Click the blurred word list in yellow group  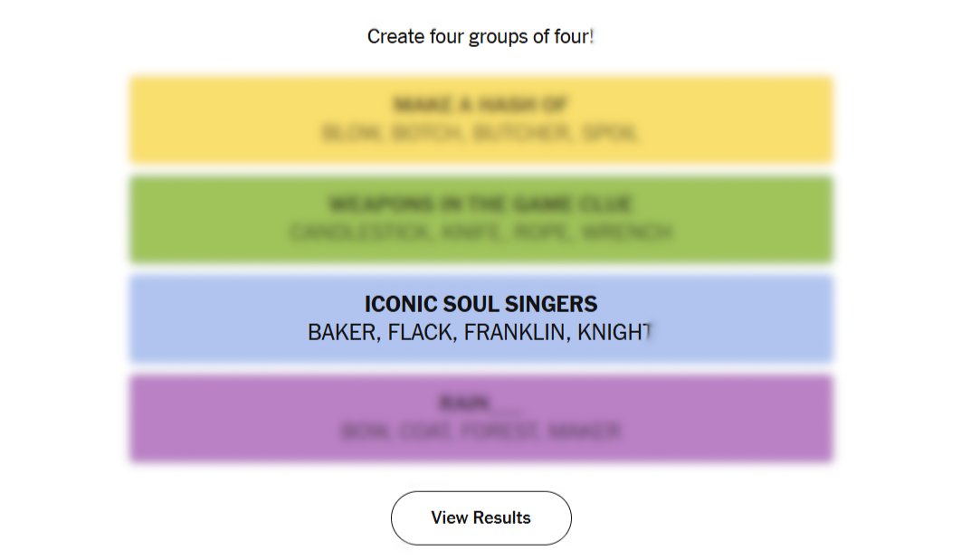click(x=480, y=134)
